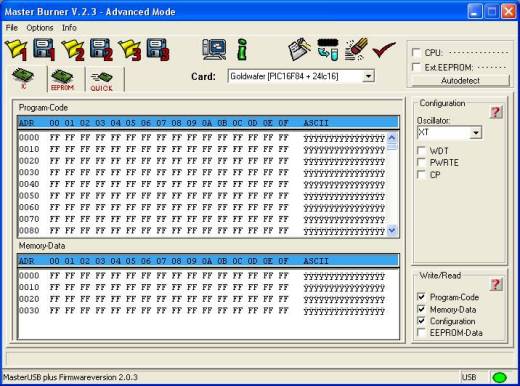
Task: Enable the CPU checkbox
Action: [x=416, y=53]
